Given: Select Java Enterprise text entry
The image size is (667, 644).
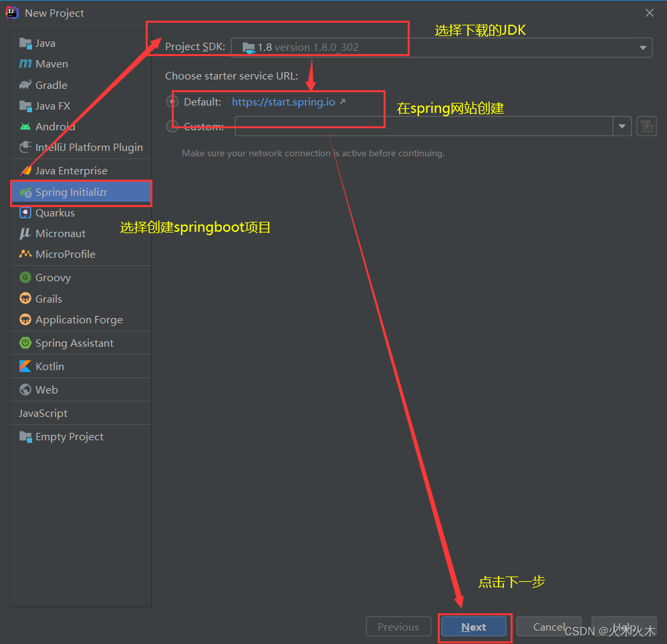Looking at the screenshot, I should click(72, 170).
